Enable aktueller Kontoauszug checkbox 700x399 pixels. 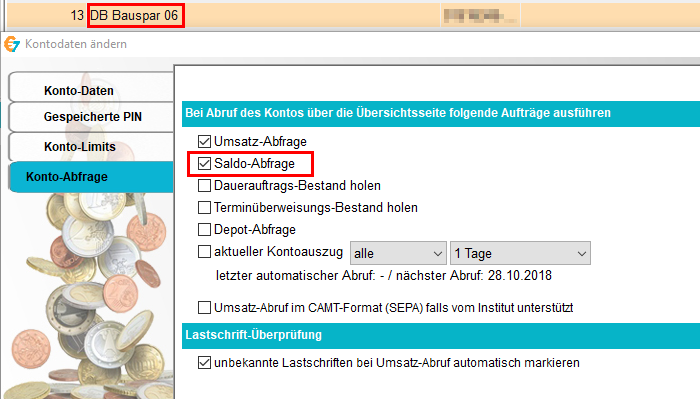pyautogui.click(x=204, y=251)
